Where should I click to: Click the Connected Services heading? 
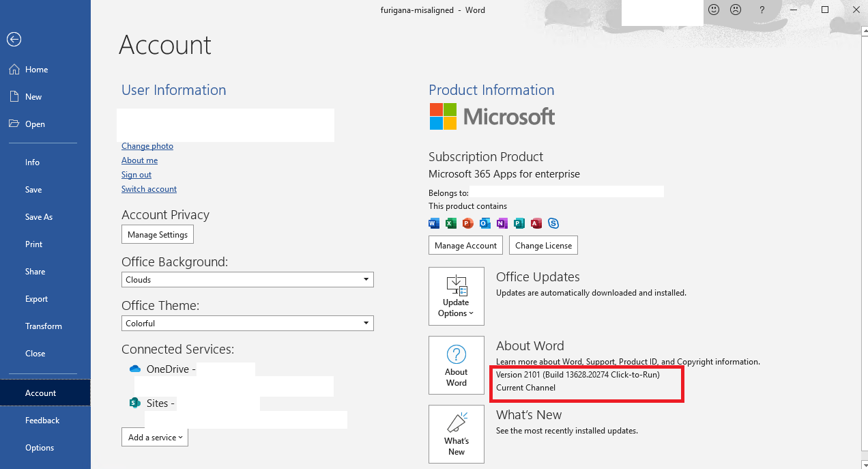point(177,350)
